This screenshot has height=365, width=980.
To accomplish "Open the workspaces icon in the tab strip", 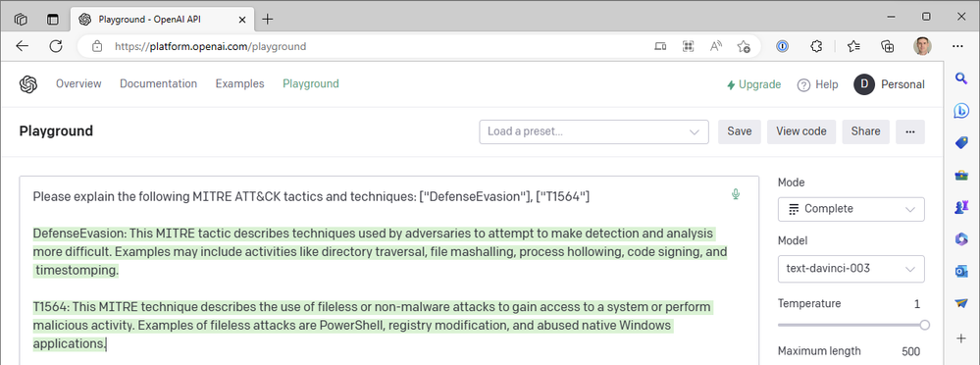I will click(x=21, y=19).
